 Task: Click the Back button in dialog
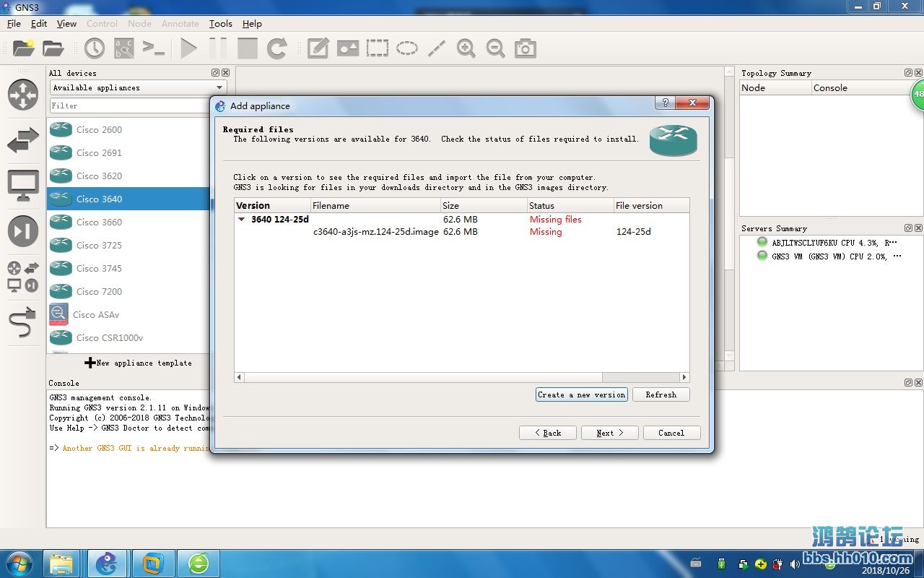547,433
